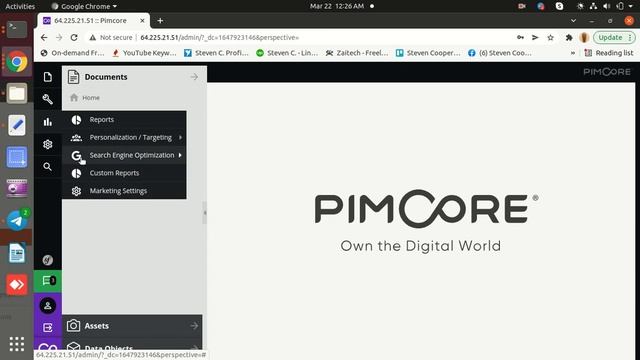Viewport: 640px width, 360px height.
Task: Go back in Chrome
Action: 44,38
